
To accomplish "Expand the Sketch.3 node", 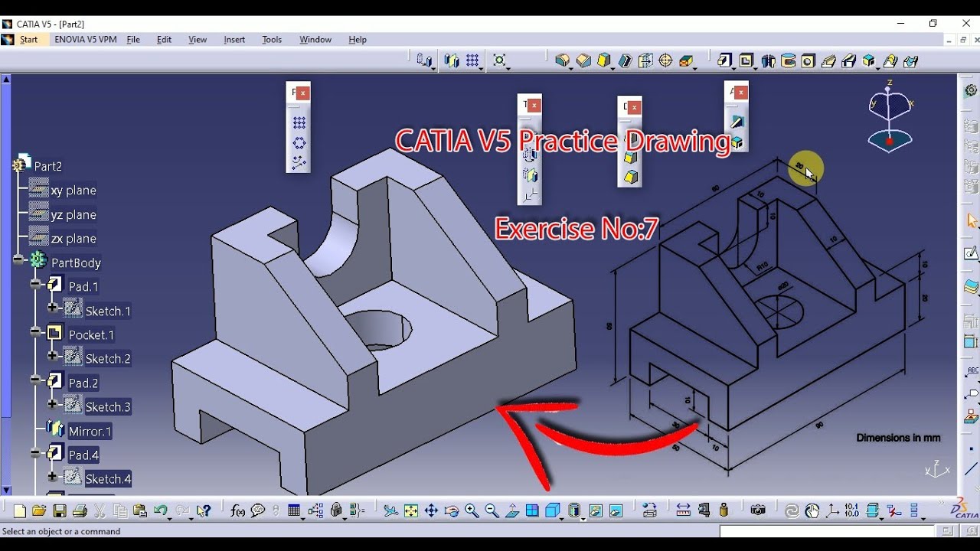I will point(53,403).
